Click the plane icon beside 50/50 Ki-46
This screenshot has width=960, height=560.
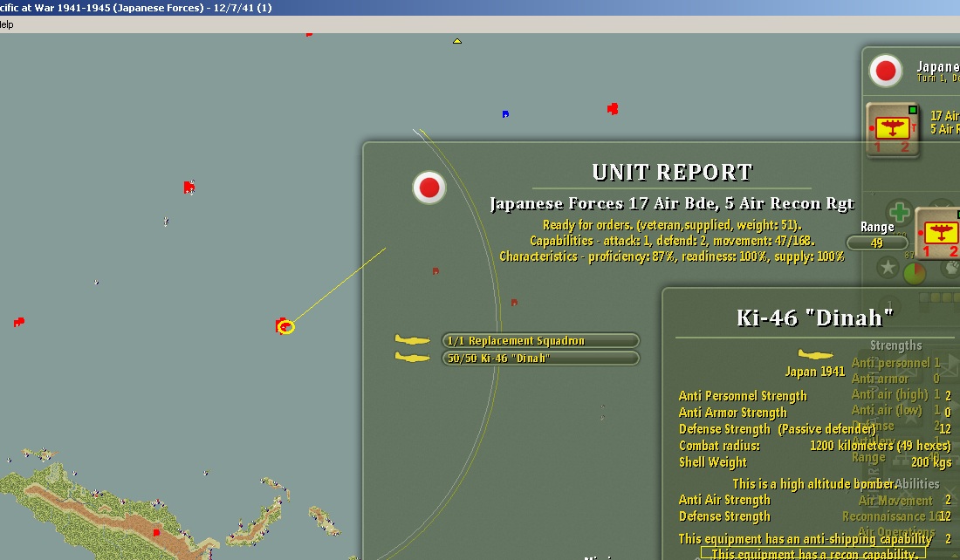pos(412,357)
